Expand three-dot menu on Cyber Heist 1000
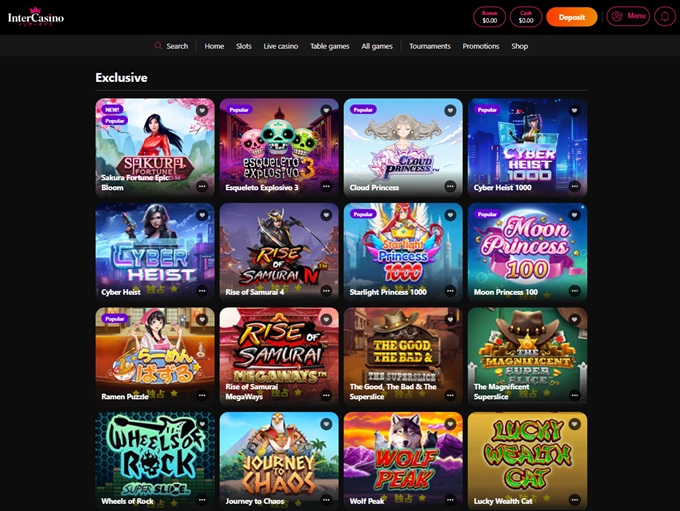This screenshot has height=511, width=680. (x=574, y=187)
